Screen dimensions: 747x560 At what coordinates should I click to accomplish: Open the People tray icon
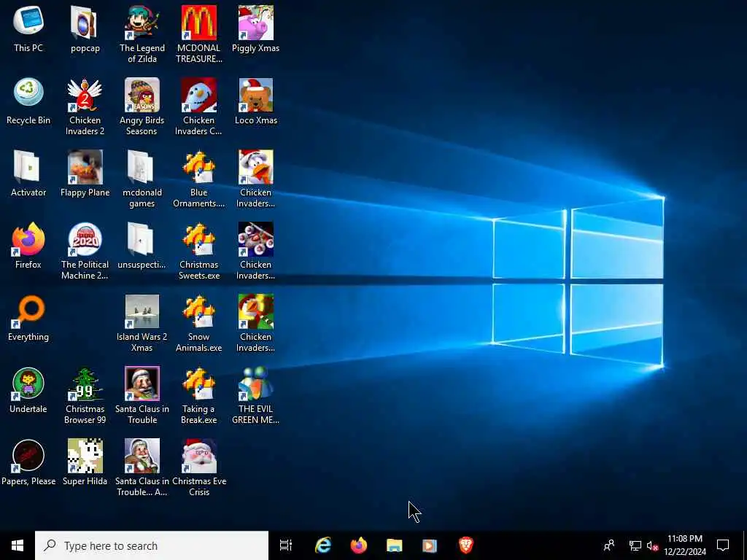pos(609,545)
